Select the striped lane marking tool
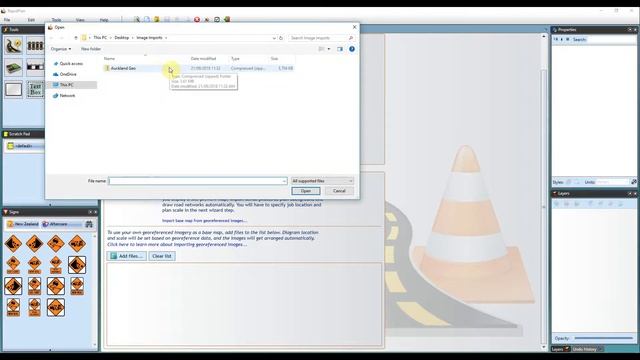 (36, 67)
